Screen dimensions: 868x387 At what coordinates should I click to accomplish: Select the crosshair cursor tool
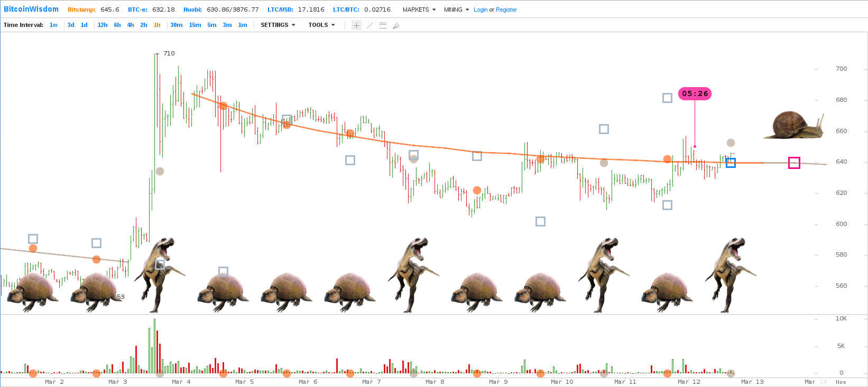(357, 25)
